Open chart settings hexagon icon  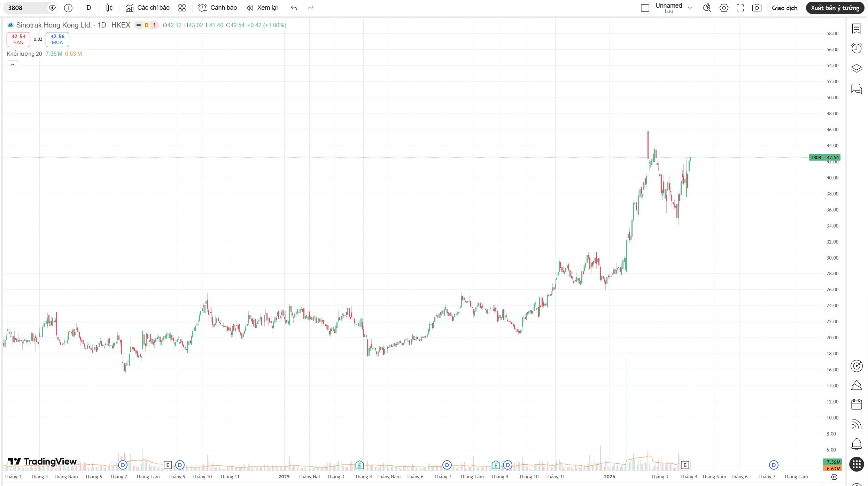click(x=724, y=8)
